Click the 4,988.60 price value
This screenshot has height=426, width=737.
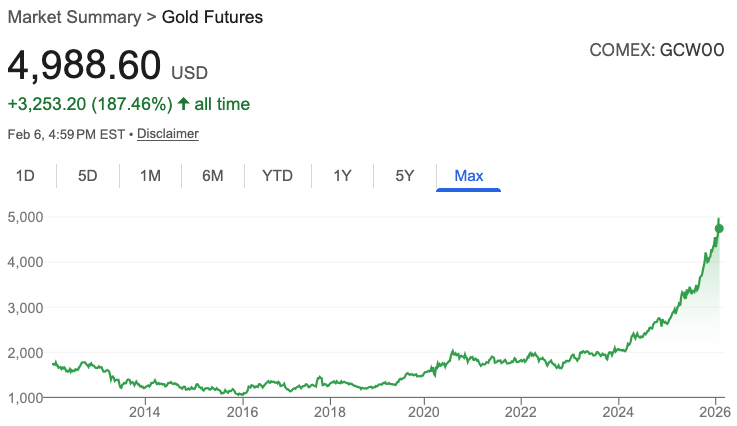click(84, 66)
